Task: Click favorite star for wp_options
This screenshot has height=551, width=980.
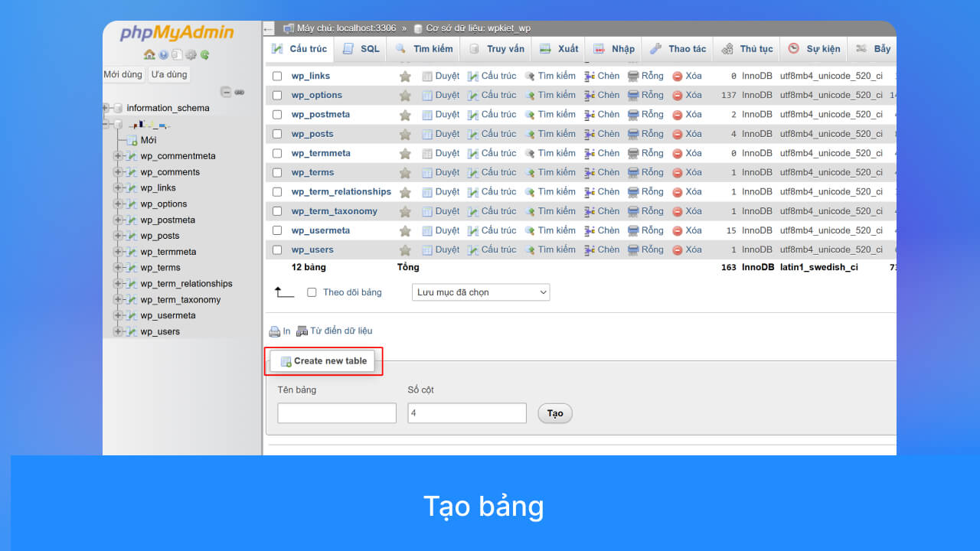Action: coord(405,96)
